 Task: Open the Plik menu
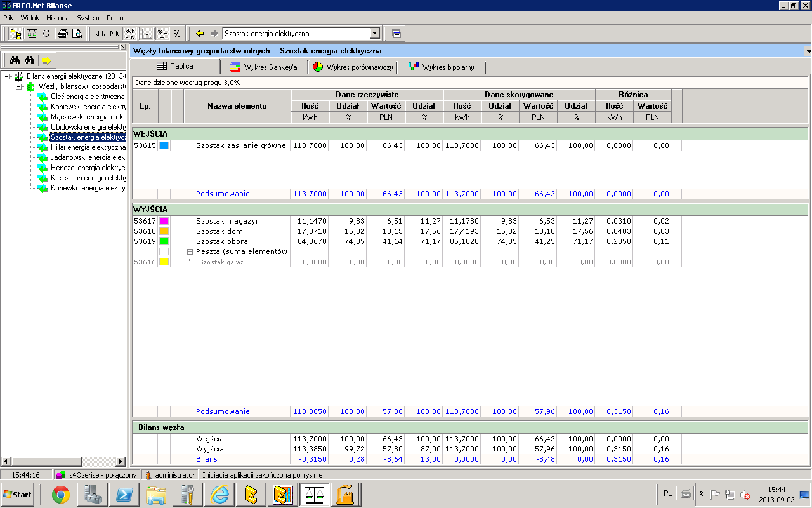tap(10, 18)
